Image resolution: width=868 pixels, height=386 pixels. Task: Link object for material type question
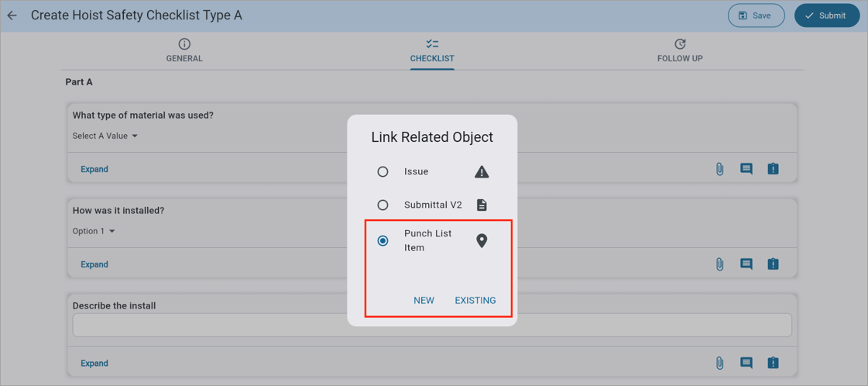pos(773,169)
